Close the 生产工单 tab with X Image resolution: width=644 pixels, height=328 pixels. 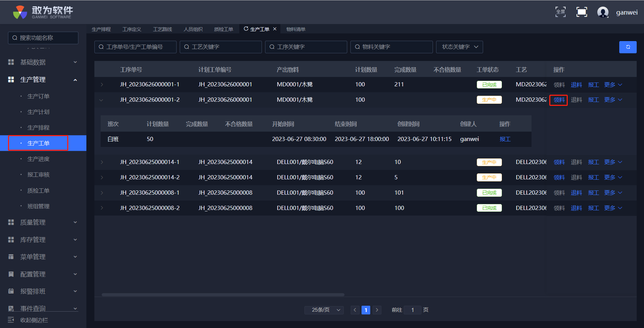click(x=275, y=29)
